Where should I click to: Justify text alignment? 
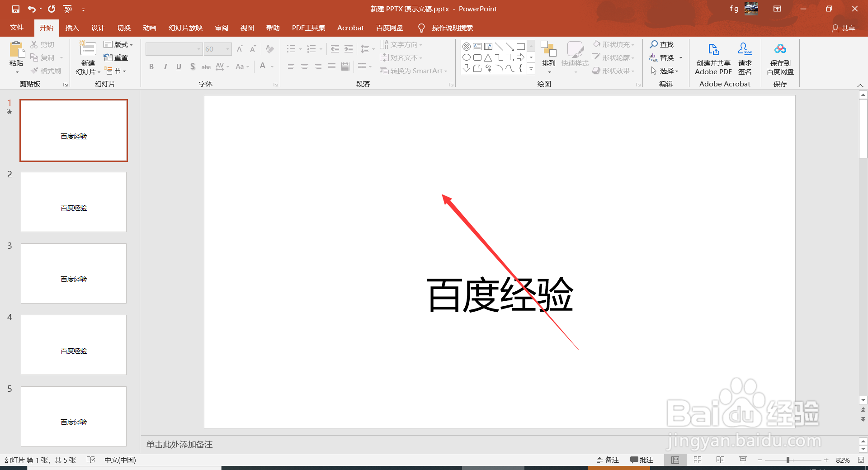(x=332, y=67)
